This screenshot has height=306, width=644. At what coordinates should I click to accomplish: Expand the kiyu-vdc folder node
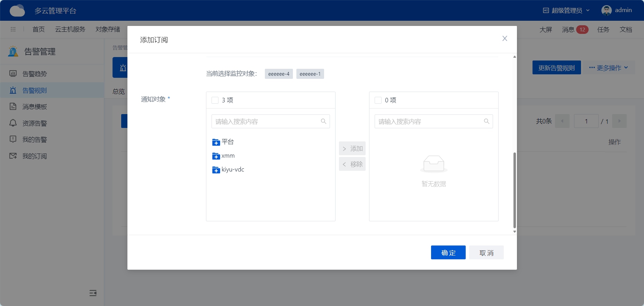(x=216, y=170)
